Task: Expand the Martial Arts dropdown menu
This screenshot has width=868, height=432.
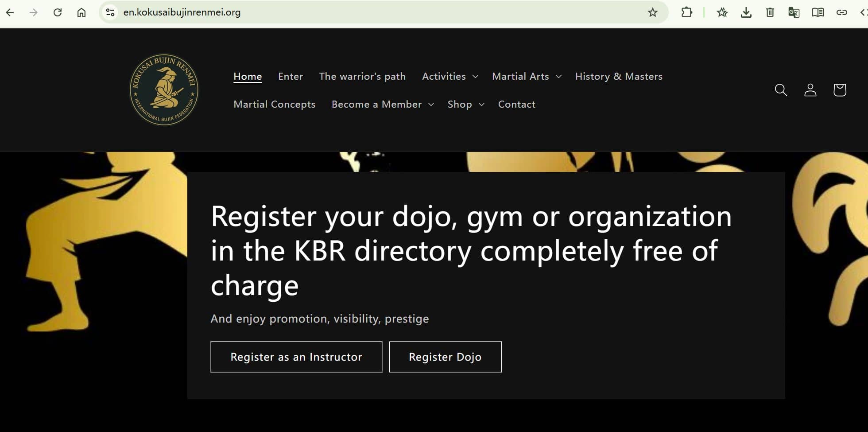Action: 527,76
